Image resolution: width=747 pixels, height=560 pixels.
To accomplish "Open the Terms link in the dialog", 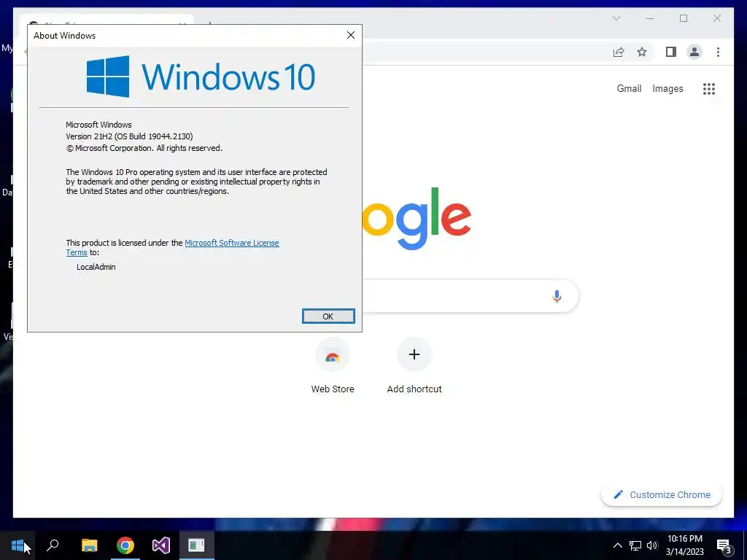I will pos(77,252).
